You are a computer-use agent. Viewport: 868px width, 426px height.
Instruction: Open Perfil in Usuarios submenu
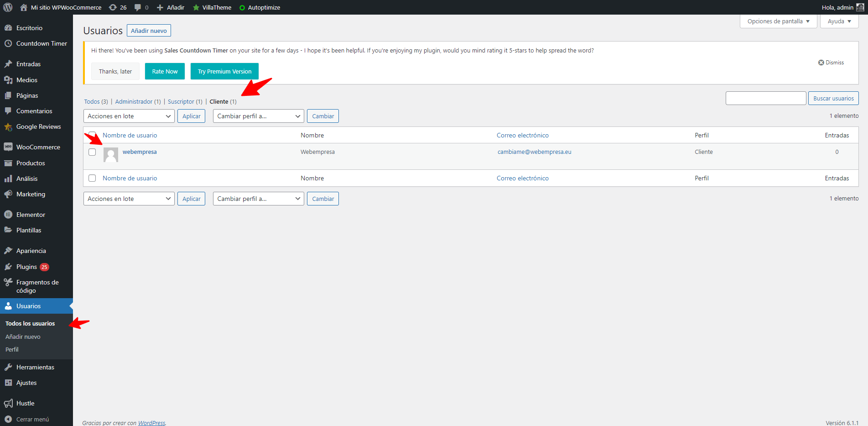click(x=12, y=349)
